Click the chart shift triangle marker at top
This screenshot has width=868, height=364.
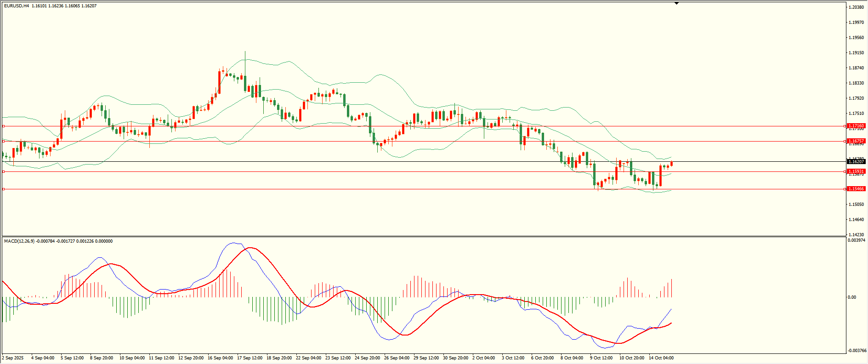pos(676,3)
